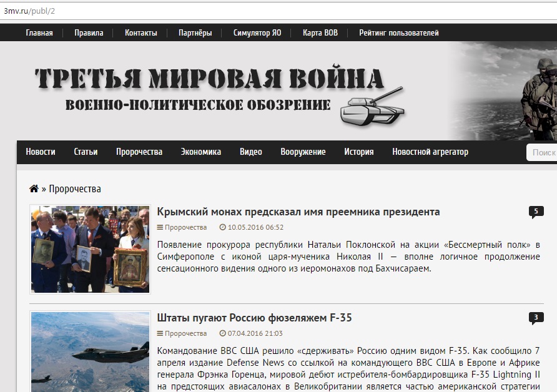Click the Поиск search field
557x392 pixels.
[x=542, y=152]
